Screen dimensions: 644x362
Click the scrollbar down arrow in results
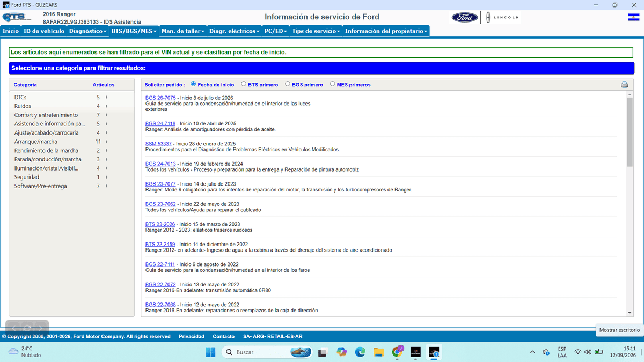coord(630,313)
